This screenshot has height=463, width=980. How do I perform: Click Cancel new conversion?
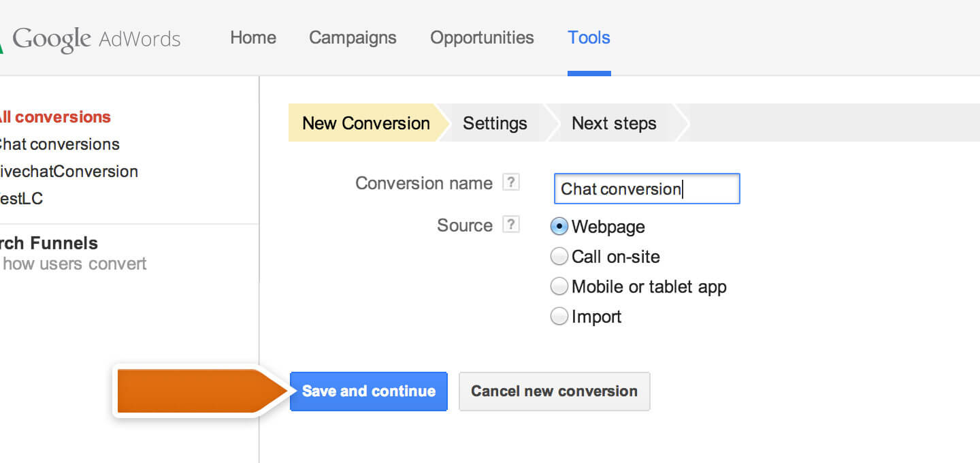(554, 391)
